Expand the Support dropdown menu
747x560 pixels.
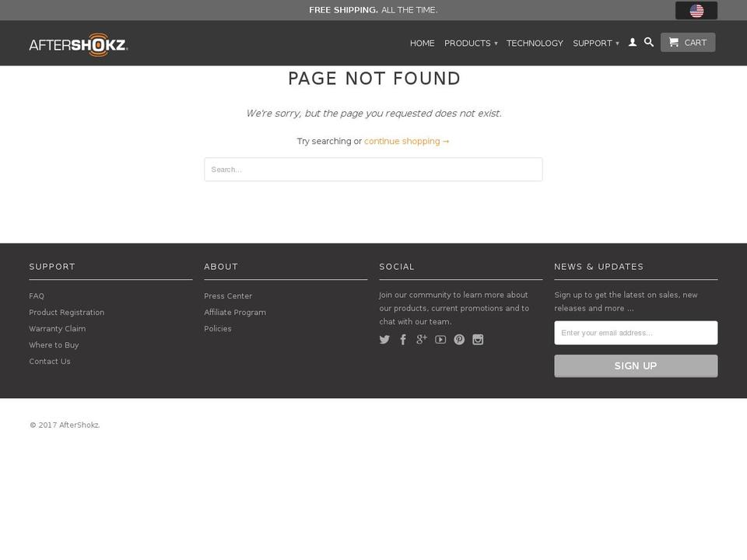[x=595, y=44]
